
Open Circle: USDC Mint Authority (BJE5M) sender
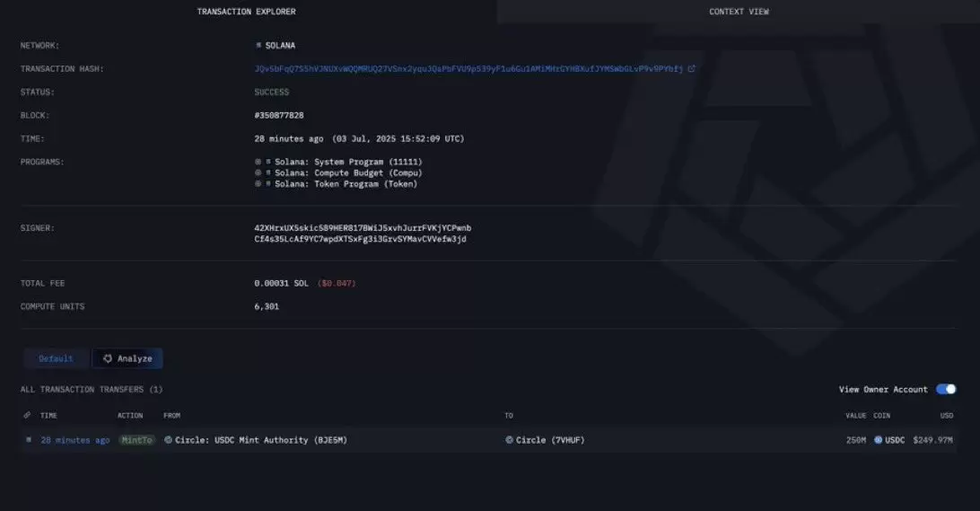coord(260,440)
